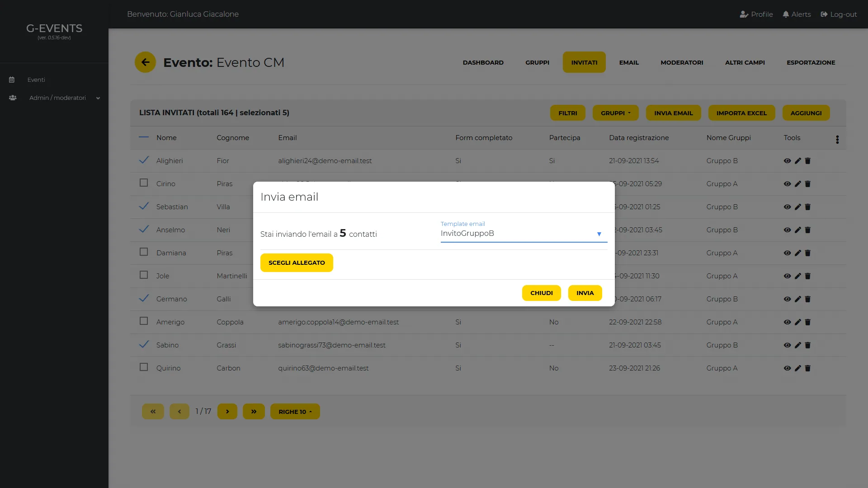Delete trash icon for Quirino Carbon row

808,368
